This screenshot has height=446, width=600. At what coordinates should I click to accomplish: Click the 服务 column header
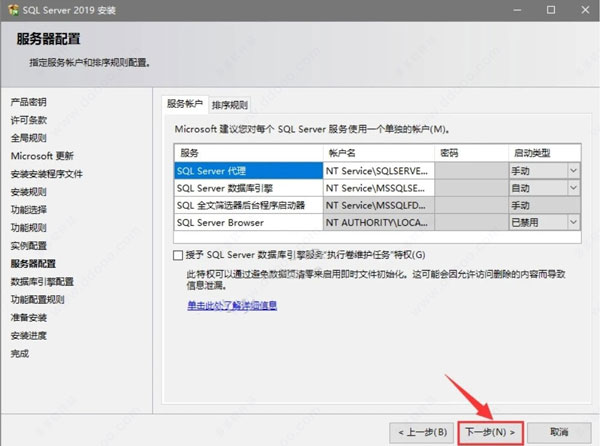249,153
